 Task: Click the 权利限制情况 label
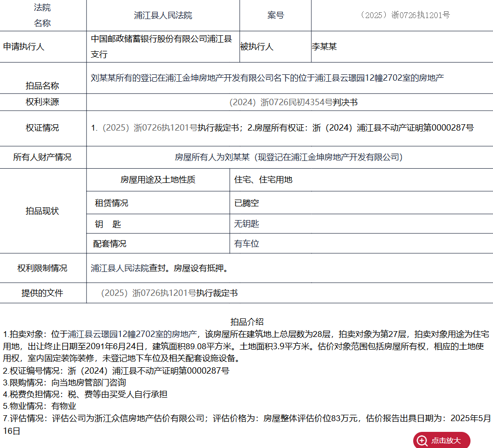(x=43, y=268)
